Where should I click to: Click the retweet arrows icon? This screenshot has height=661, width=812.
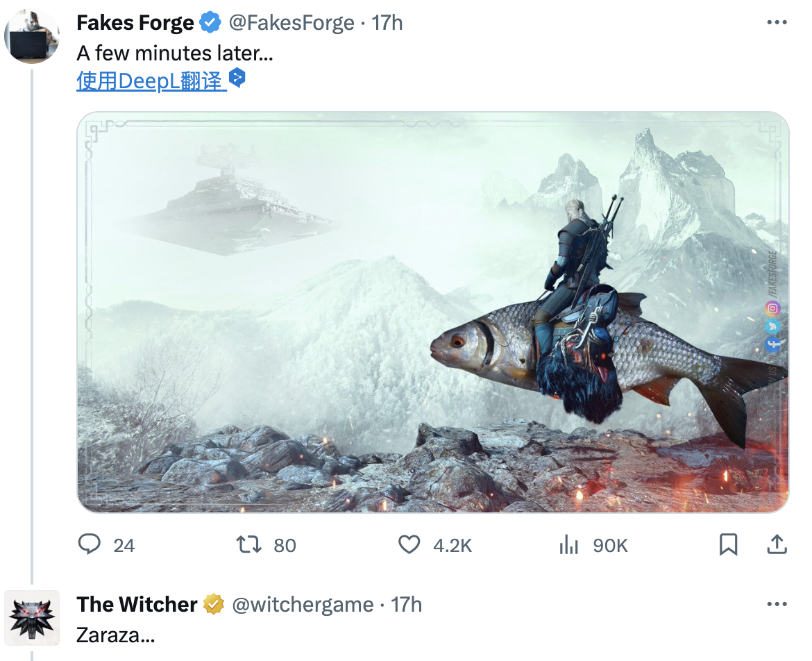tap(248, 545)
